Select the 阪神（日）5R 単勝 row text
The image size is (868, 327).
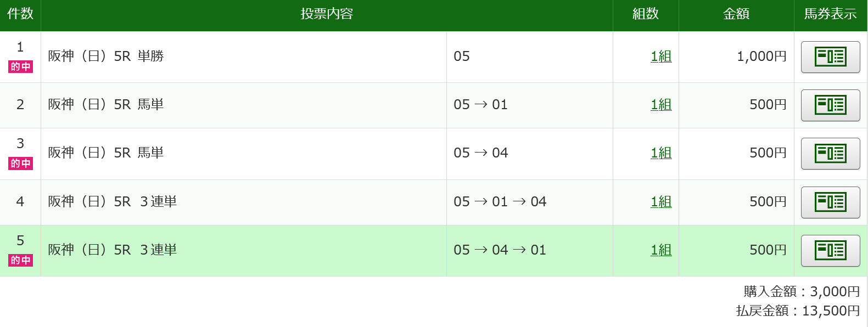point(106,57)
